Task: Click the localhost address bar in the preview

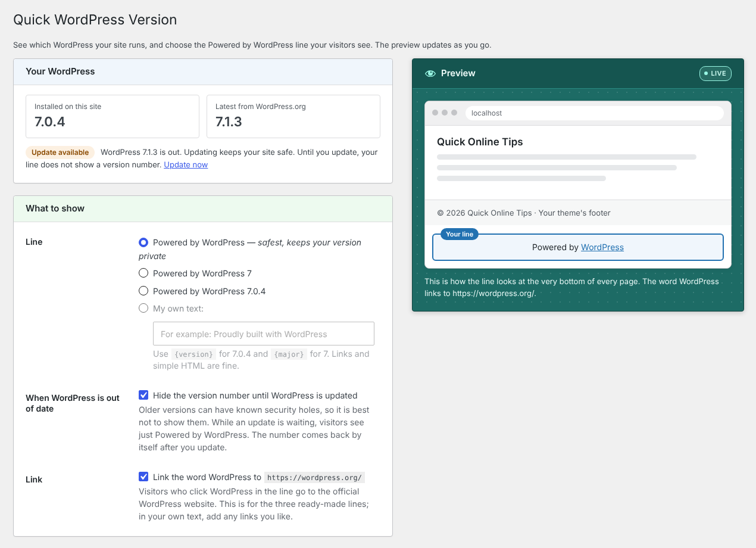Action: (595, 113)
